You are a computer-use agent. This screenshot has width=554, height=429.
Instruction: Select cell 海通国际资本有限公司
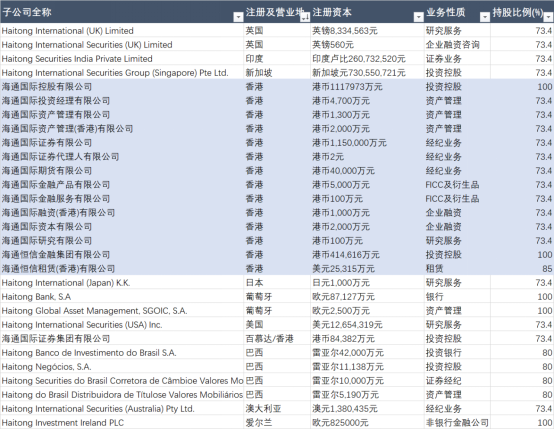pos(122,227)
